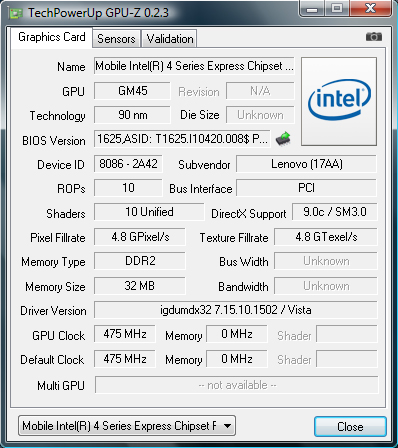The image size is (398, 448).
Task: Click Die Size field showing Unknown
Action: click(260, 115)
